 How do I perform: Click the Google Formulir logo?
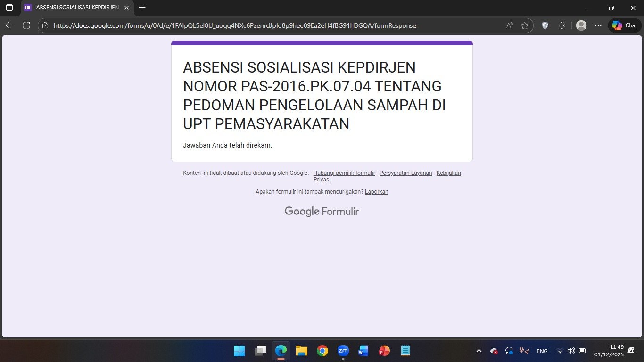[322, 211]
